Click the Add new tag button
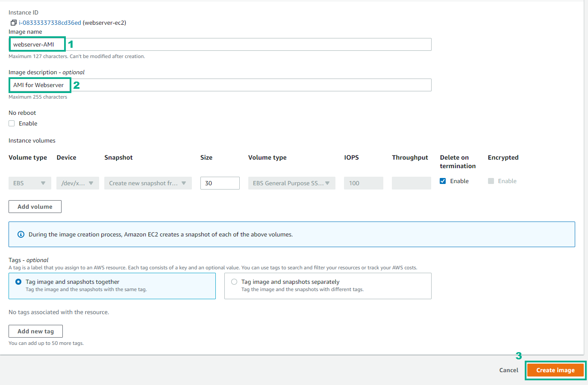Image resolution: width=588 pixels, height=385 pixels. (x=35, y=331)
